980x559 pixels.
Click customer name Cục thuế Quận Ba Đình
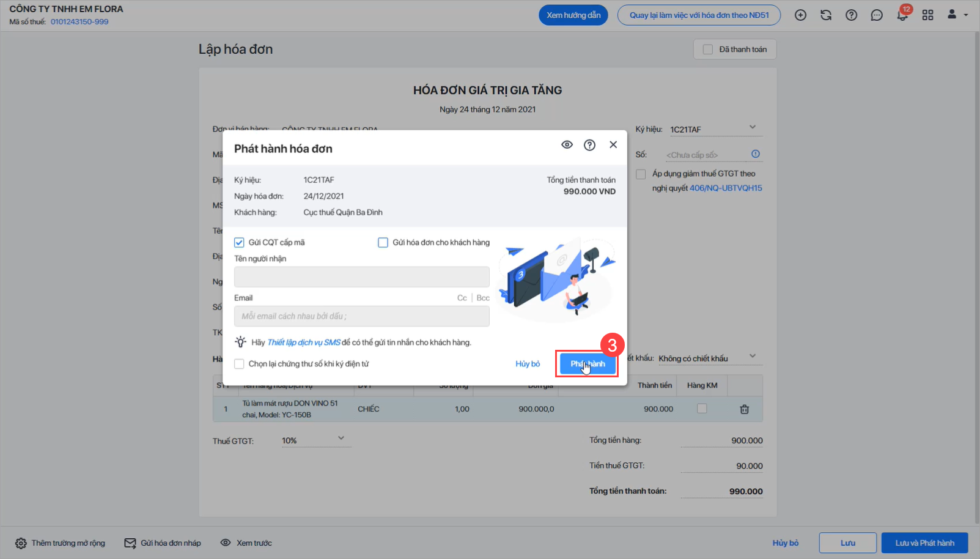pyautogui.click(x=343, y=213)
